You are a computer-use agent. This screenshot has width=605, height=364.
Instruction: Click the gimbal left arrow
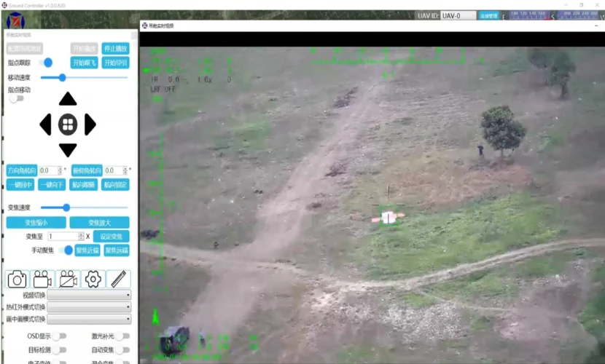pos(45,124)
